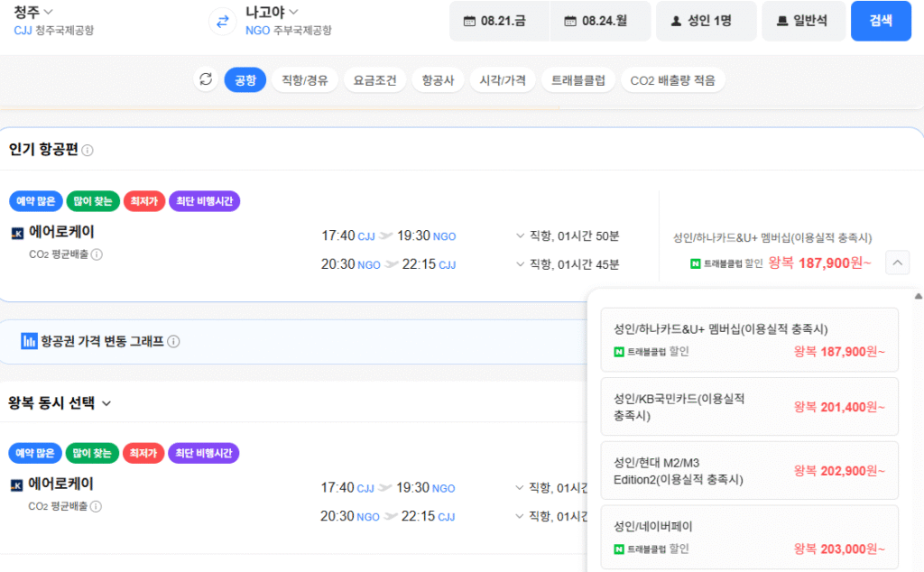Expand lower flight outbound 직항 details chevron
The image size is (924, 572).
[519, 488]
